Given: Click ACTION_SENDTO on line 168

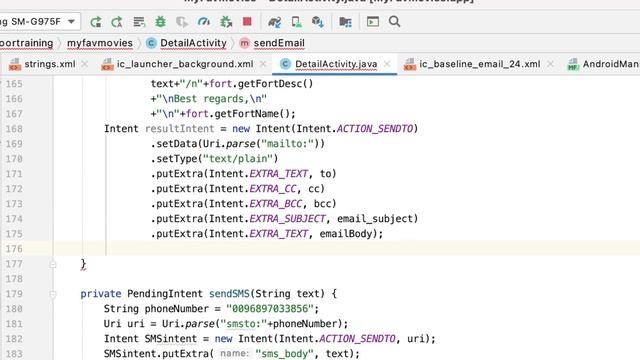Looking at the screenshot, I should (x=375, y=129).
